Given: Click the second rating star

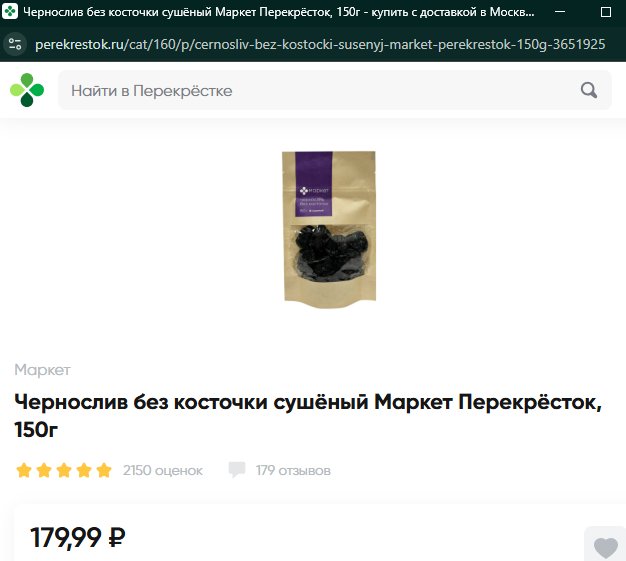Looking at the screenshot, I should 44,470.
